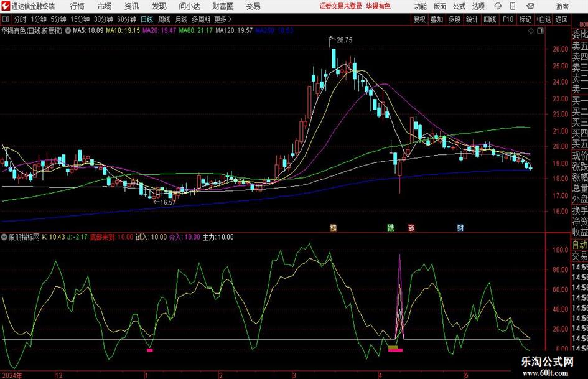Switch to 1分钟 chart period
588x379 pixels.
click(x=39, y=19)
